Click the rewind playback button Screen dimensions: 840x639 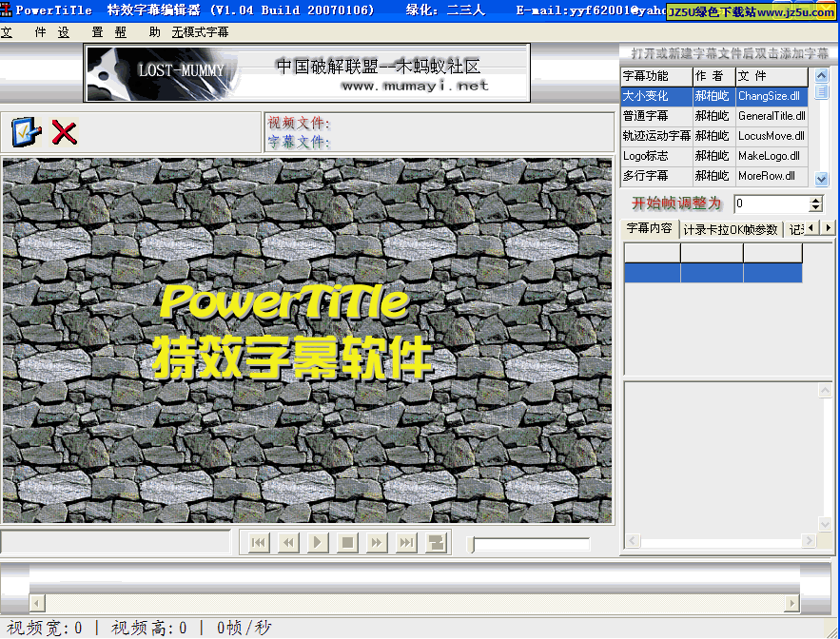point(288,543)
